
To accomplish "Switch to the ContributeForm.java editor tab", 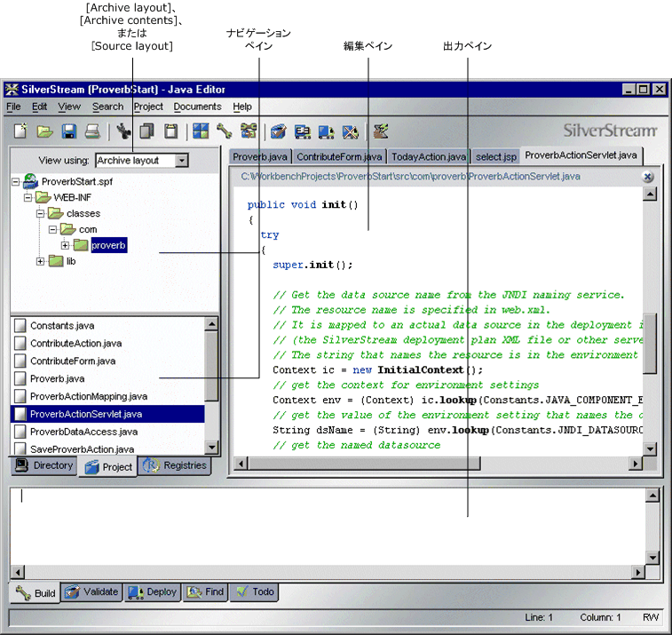I will click(x=339, y=157).
